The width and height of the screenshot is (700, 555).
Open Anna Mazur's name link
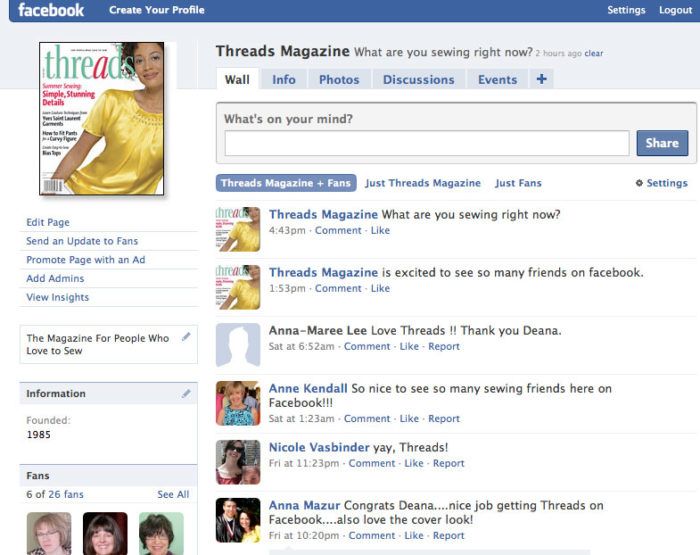(304, 505)
